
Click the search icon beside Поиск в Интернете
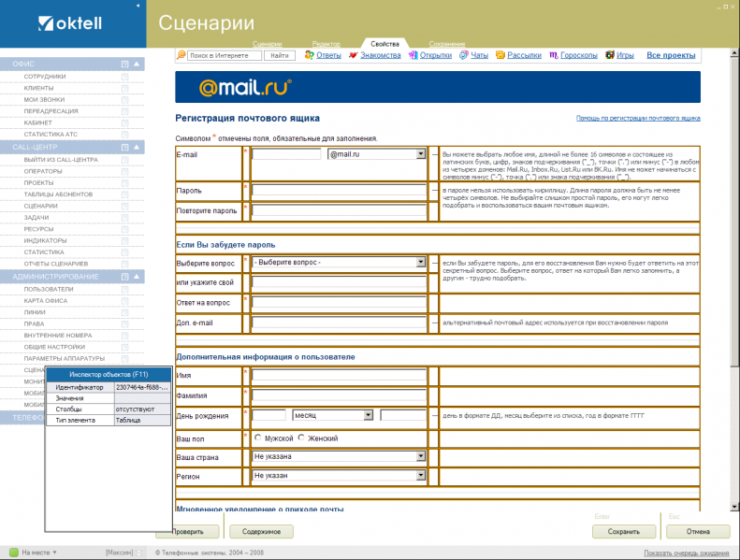coord(181,55)
